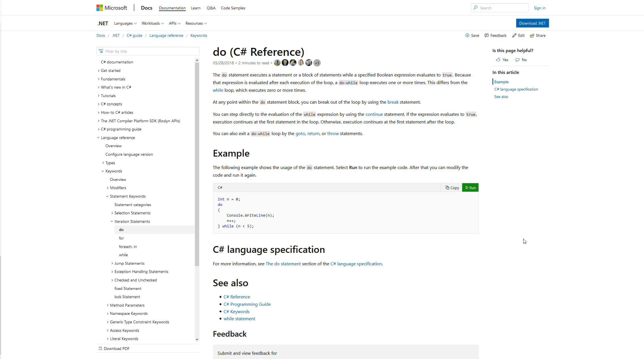Open the Code Samples tab
Image resolution: width=644 pixels, height=359 pixels.
click(x=233, y=8)
